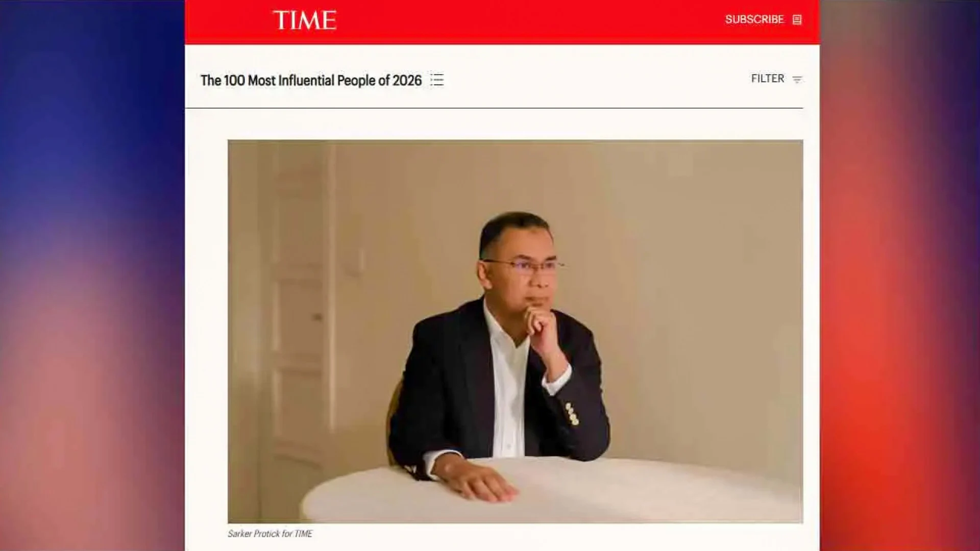Click the empty red header bar area
980x551 pixels.
pos(531,21)
